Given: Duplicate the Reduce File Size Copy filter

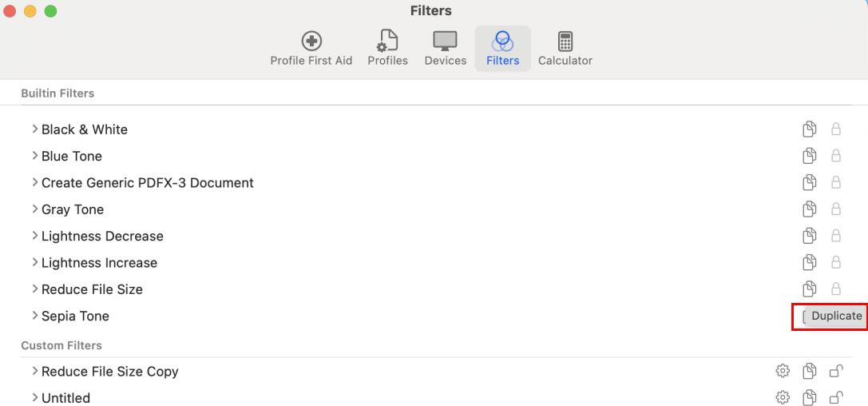Looking at the screenshot, I should pyautogui.click(x=810, y=371).
